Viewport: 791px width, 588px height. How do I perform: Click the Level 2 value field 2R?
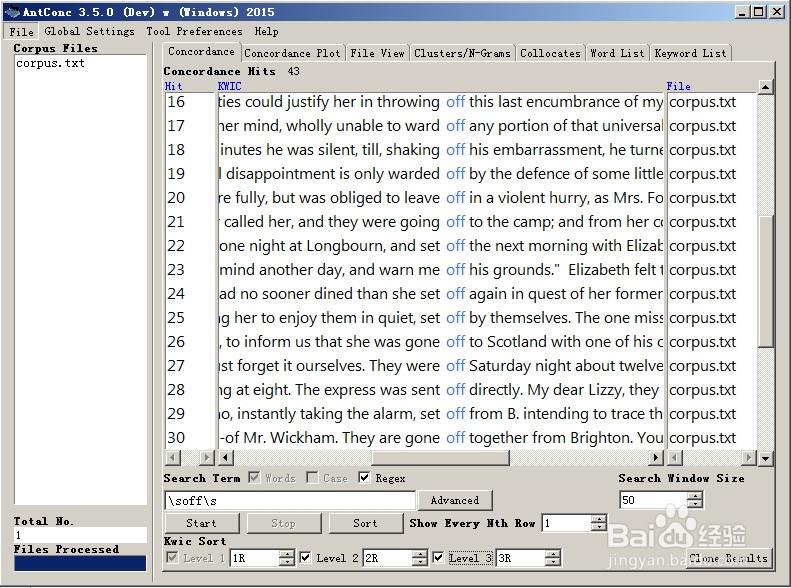pos(387,558)
